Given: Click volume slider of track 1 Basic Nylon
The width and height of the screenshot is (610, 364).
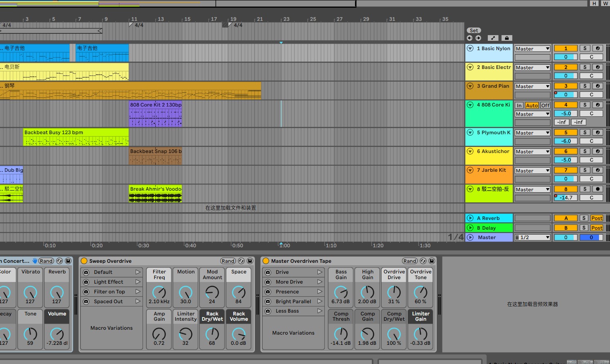Looking at the screenshot, I should point(565,57).
